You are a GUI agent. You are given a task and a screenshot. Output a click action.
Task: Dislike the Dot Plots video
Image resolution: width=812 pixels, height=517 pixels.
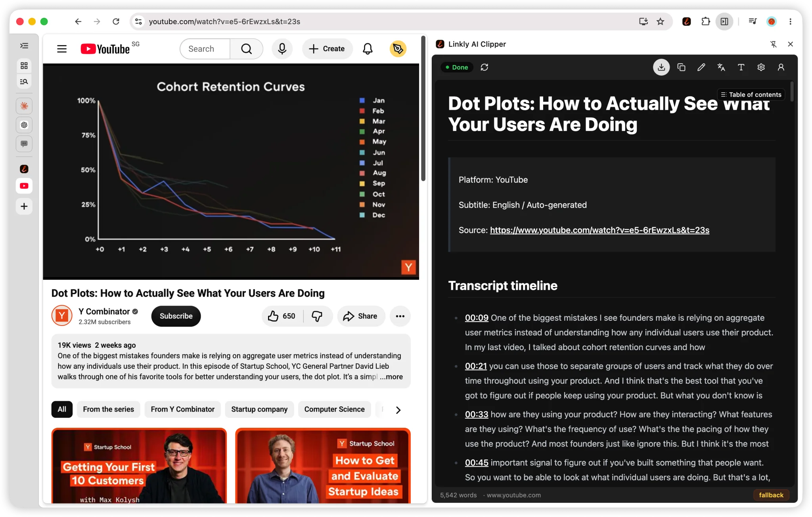pyautogui.click(x=317, y=316)
